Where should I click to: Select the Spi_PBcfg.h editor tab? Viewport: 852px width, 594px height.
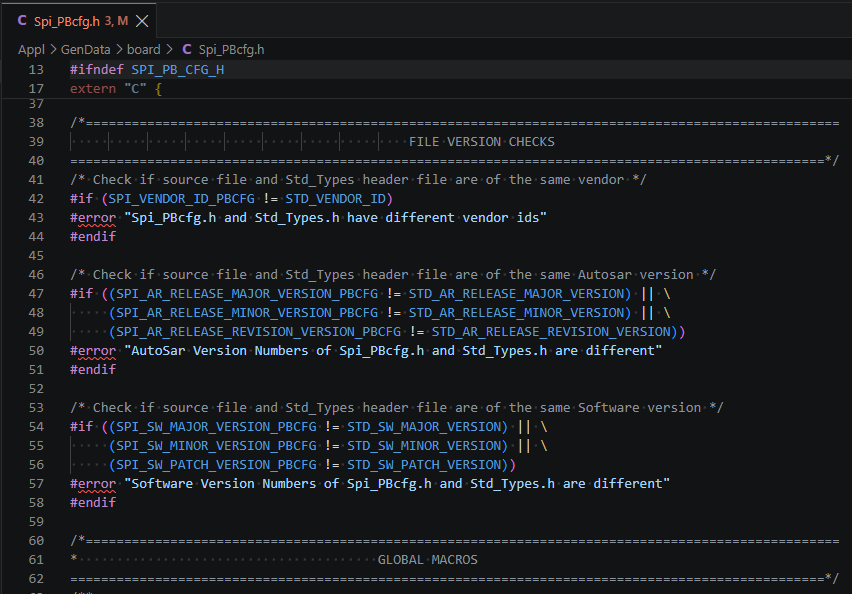pos(79,21)
